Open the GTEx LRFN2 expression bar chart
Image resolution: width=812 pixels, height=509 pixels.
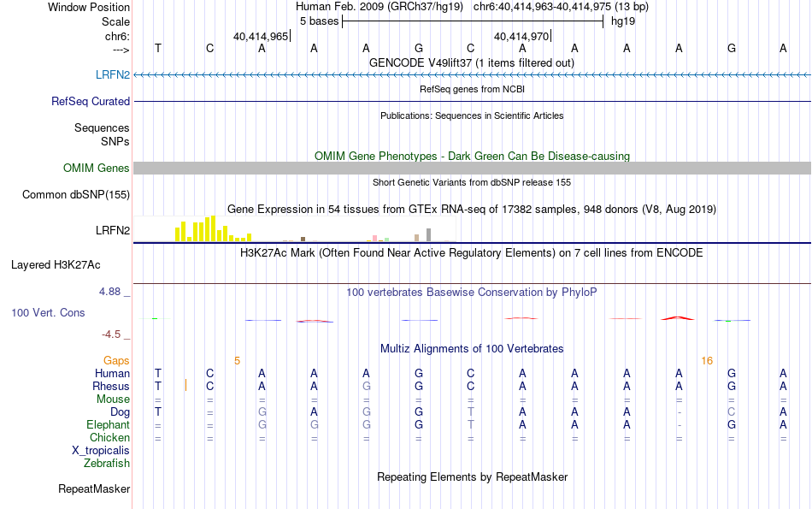point(294,228)
